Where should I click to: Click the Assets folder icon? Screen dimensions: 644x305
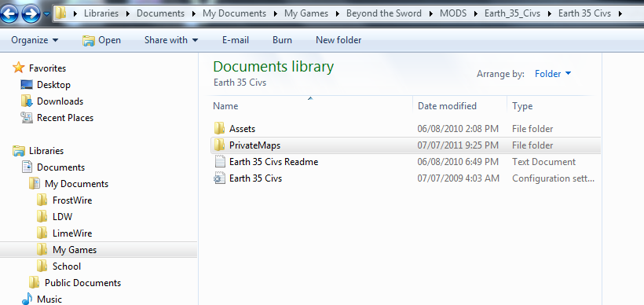[220, 128]
